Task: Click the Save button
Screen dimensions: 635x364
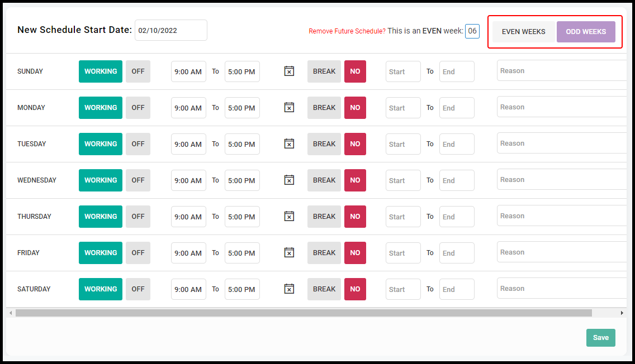Action: 600,338
